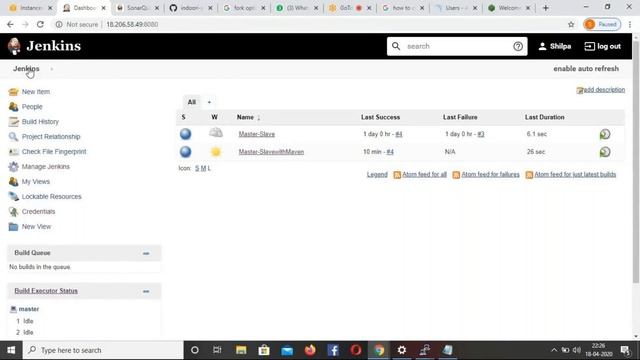Screen dimensions: 640x360
Task: Open the Shilpa user profile
Action: [x=555, y=47]
